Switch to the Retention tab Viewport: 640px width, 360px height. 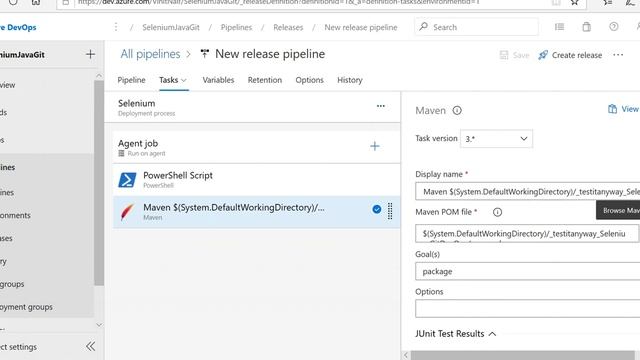pos(265,80)
